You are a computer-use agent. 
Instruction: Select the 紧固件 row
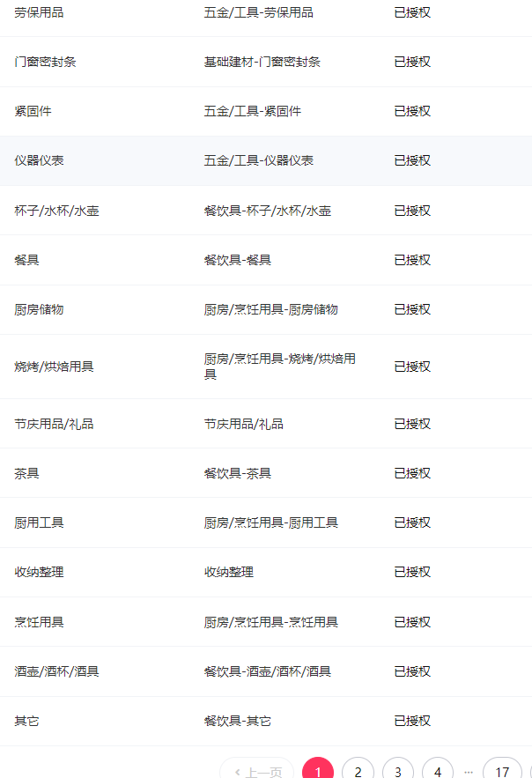33,111
